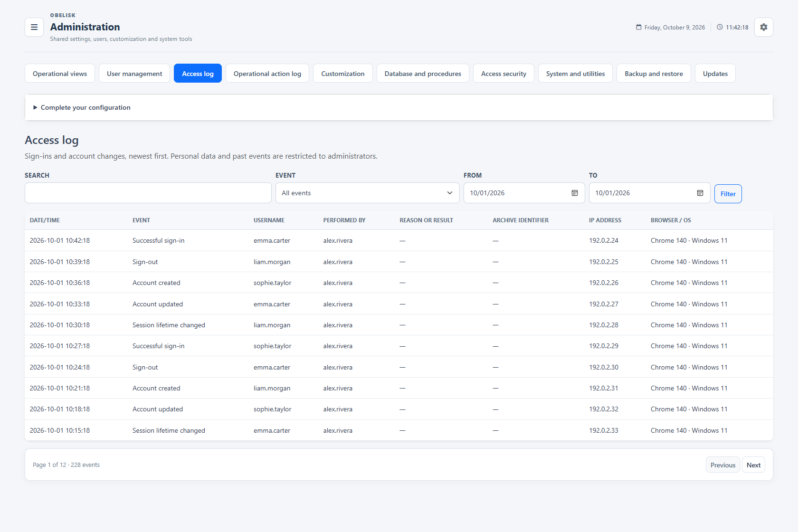Open the settings gear icon
This screenshot has height=532, width=798.
764,27
